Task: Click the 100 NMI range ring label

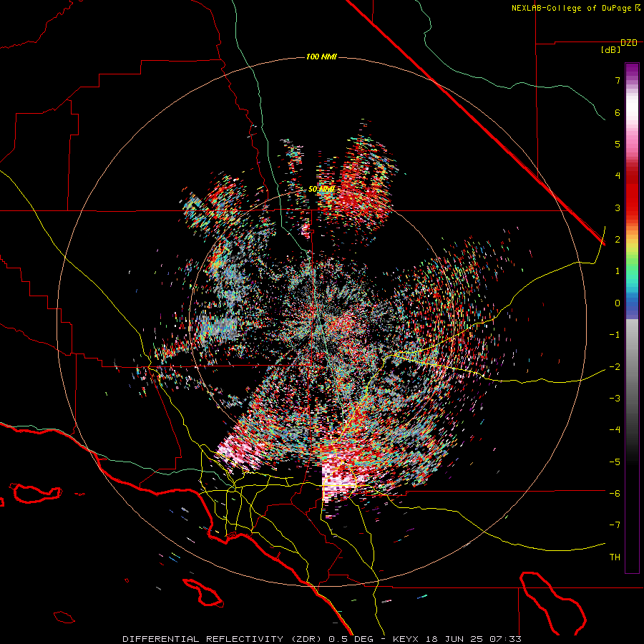Action: [321, 57]
